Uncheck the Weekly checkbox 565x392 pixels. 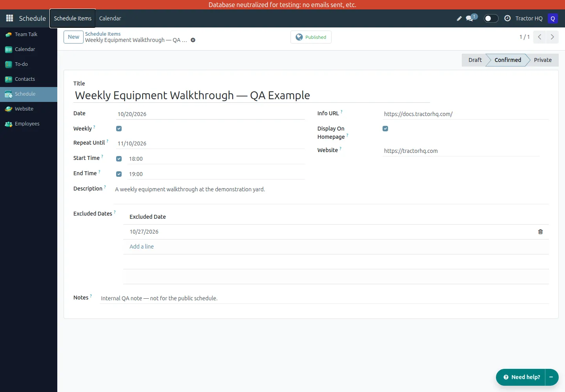coord(119,129)
